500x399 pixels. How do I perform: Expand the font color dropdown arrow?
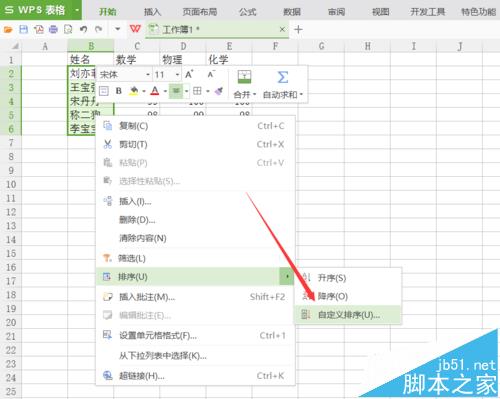tap(165, 91)
